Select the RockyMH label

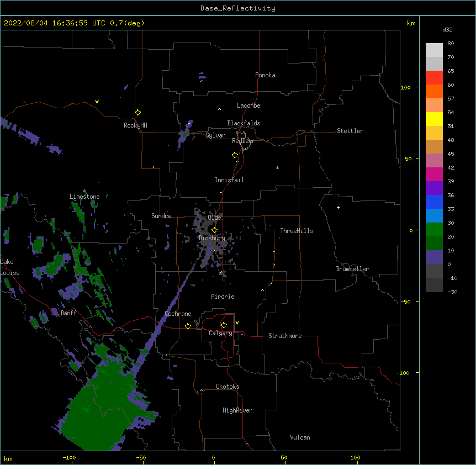[135, 125]
